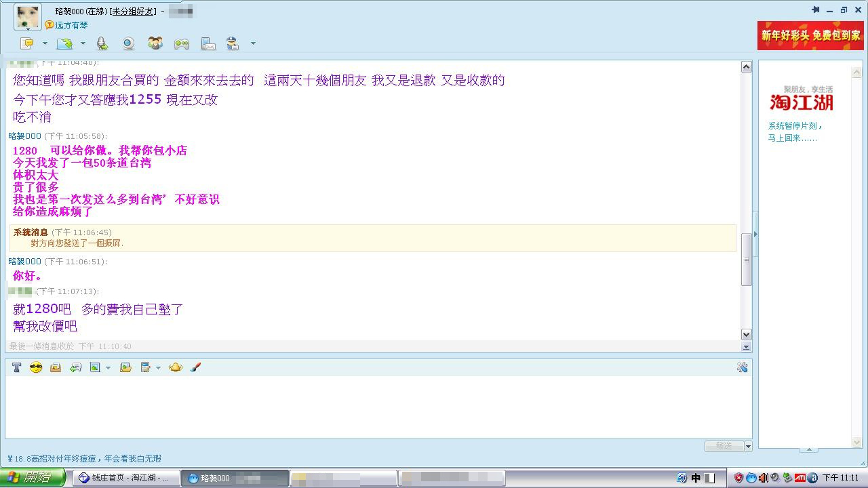This screenshot has width=868, height=488.
Task: Click the blue Wangwang tray icon
Action: pyautogui.click(x=751, y=478)
